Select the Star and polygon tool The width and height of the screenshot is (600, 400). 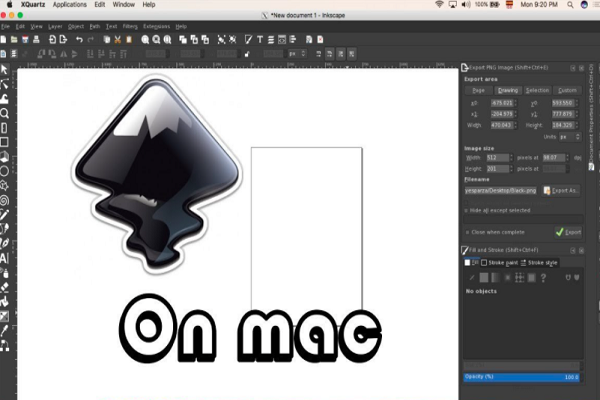(x=4, y=185)
